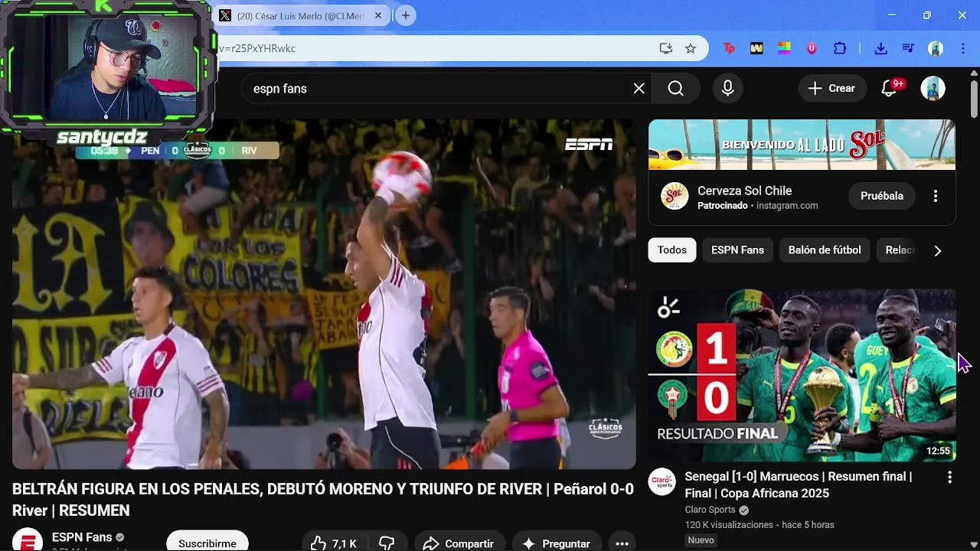Clear the search box with the X
Image resolution: width=980 pixels, height=551 pixels.
tap(639, 89)
